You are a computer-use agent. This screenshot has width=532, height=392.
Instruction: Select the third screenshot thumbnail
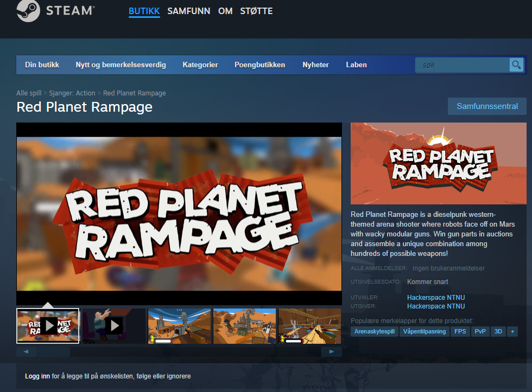[x=180, y=326]
